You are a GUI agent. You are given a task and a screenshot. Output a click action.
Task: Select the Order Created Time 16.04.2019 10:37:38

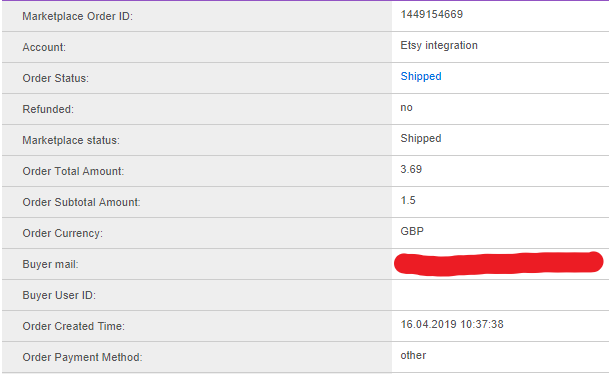pyautogui.click(x=452, y=324)
